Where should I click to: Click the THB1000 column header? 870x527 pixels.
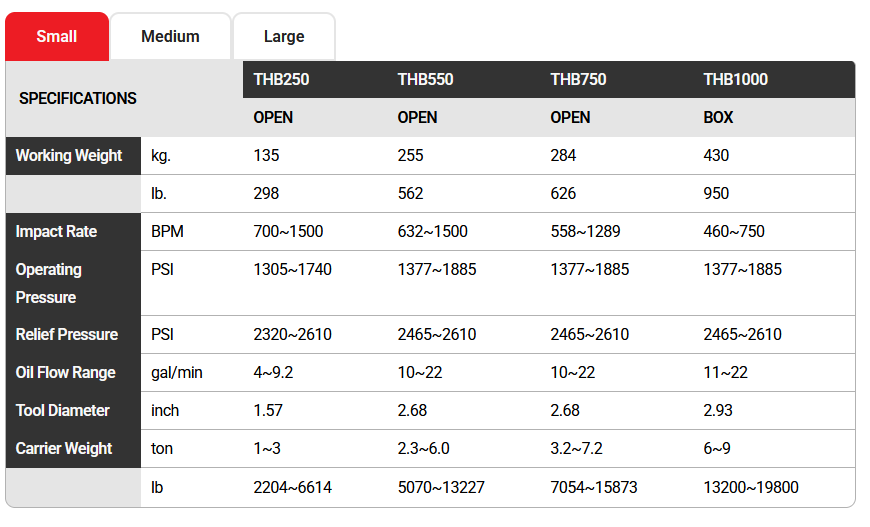pyautogui.click(x=735, y=79)
